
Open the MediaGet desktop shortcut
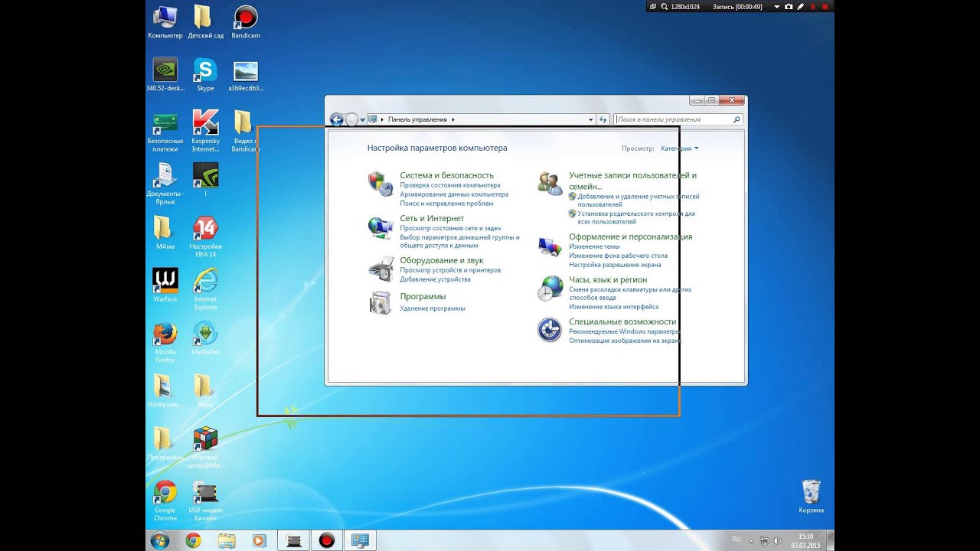(205, 338)
